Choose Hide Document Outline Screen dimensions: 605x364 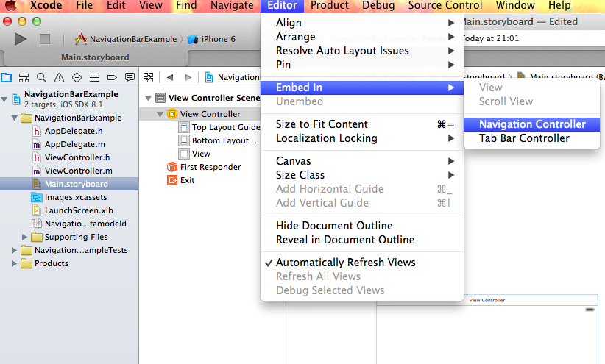(x=362, y=226)
